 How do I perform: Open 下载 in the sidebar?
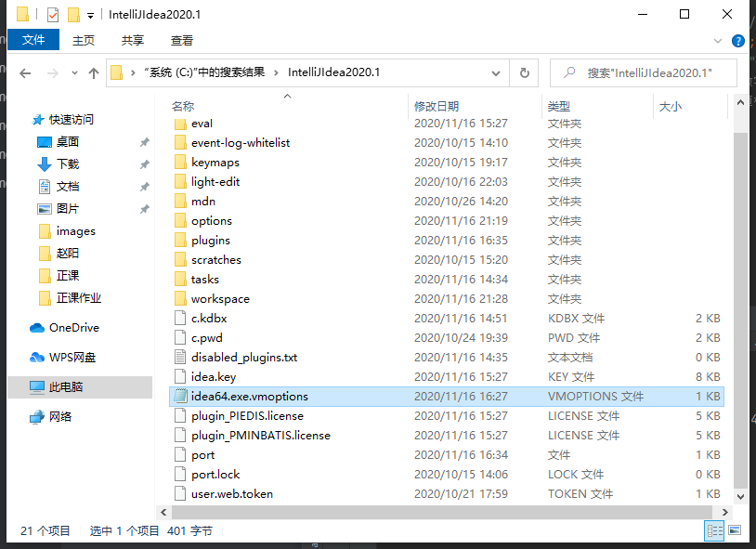[x=68, y=163]
